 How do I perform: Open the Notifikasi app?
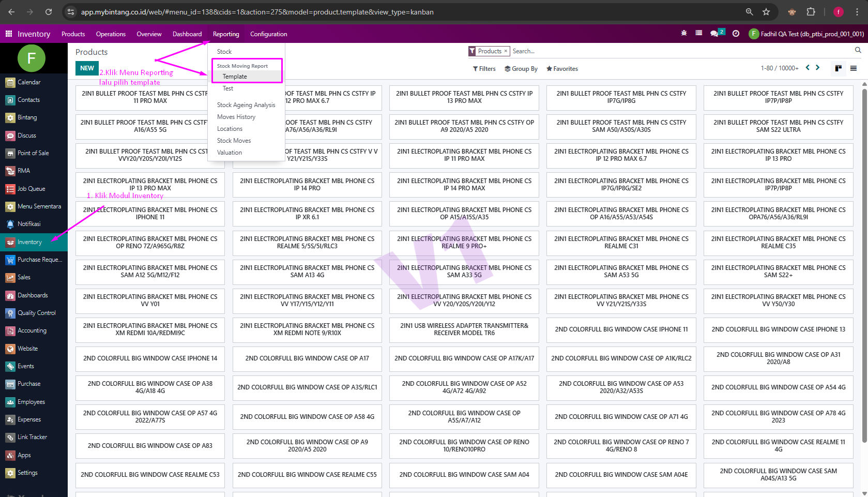click(34, 224)
